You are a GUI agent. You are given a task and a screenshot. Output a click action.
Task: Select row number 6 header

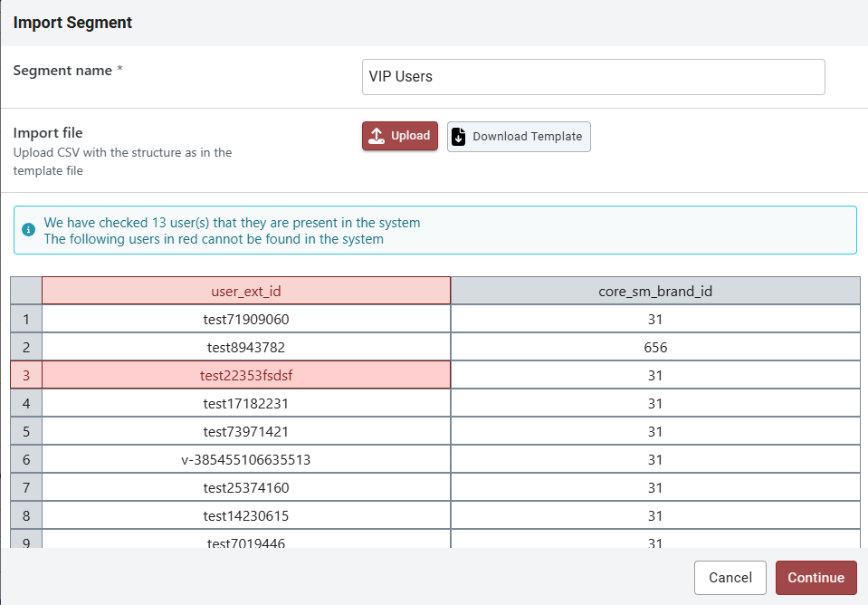[x=26, y=459]
